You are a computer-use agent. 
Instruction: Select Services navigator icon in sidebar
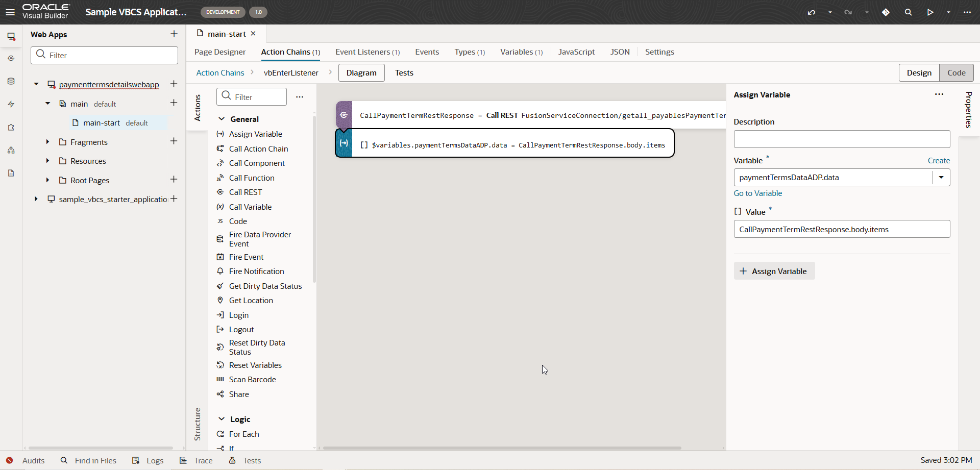coord(11,58)
